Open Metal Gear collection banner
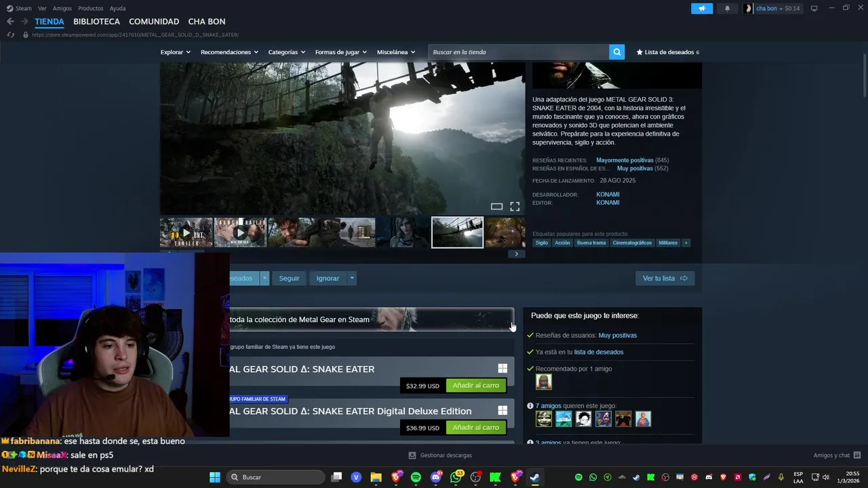 click(372, 319)
